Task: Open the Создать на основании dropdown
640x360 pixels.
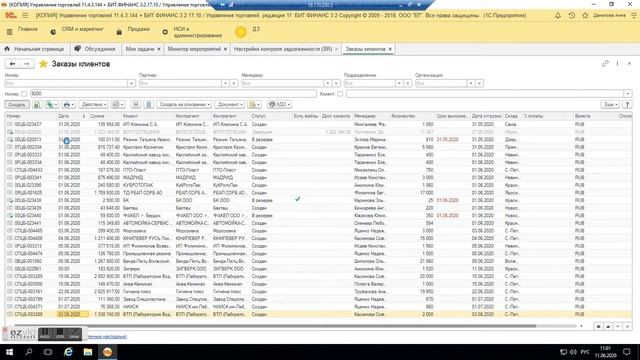Action: pyautogui.click(x=184, y=104)
